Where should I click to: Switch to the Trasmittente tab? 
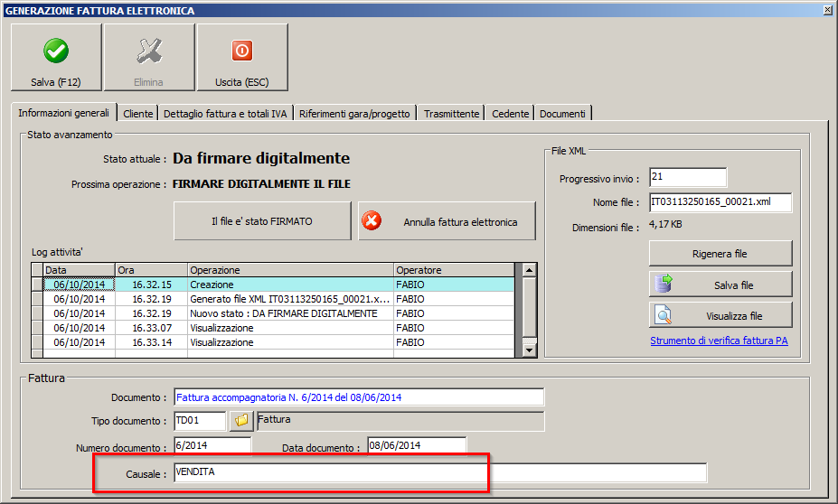[452, 114]
